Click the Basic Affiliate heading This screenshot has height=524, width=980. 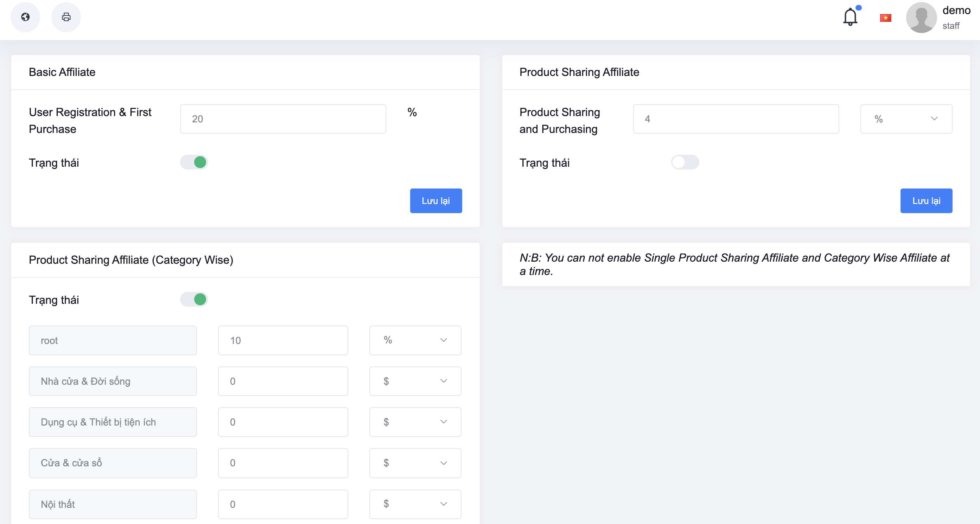click(x=62, y=72)
